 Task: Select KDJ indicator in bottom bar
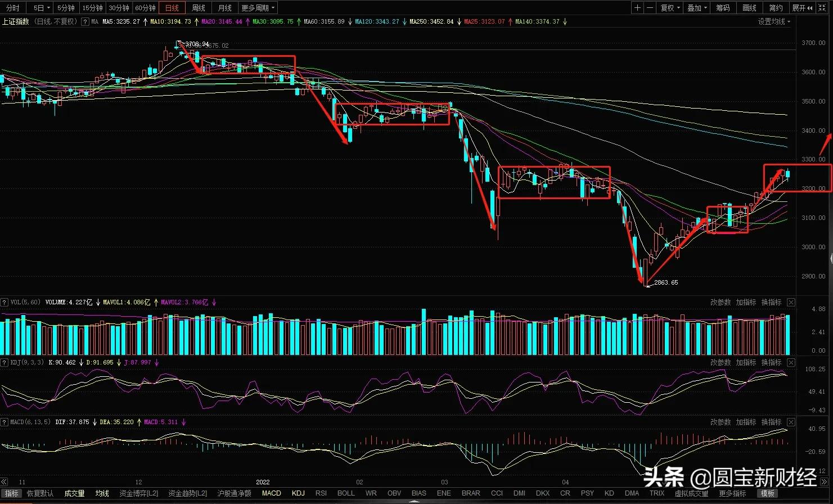click(298, 493)
